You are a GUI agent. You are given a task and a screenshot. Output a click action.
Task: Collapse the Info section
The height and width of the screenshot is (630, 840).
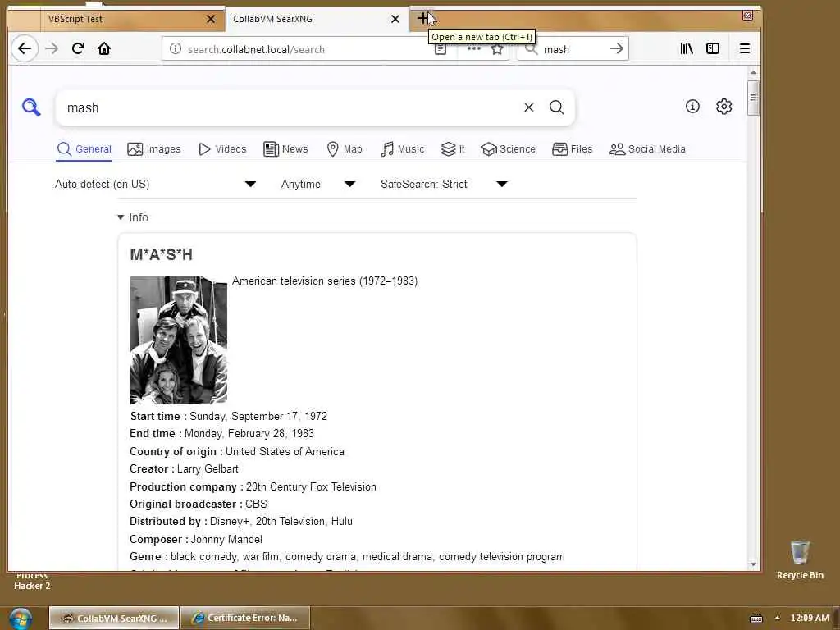(133, 217)
